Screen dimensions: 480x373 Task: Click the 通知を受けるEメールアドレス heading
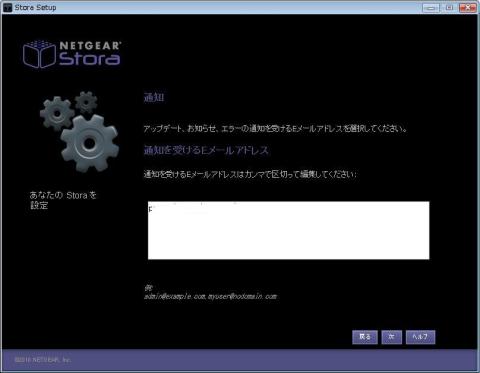pos(206,150)
